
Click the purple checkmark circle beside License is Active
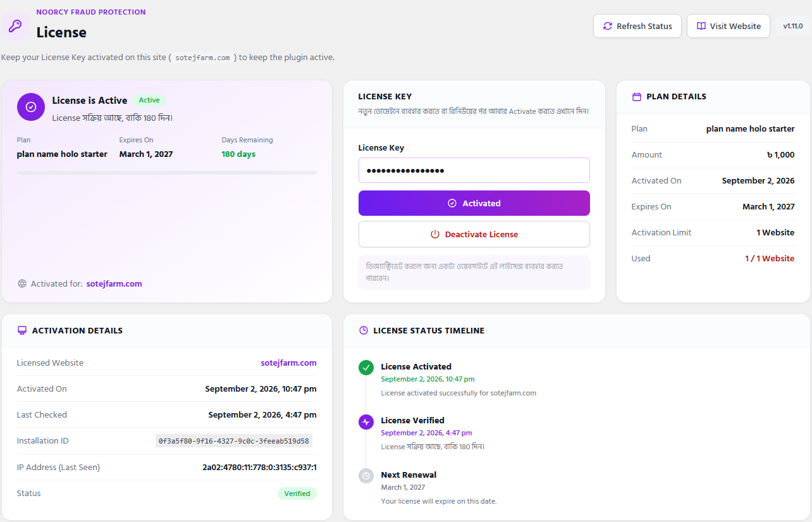(31, 107)
